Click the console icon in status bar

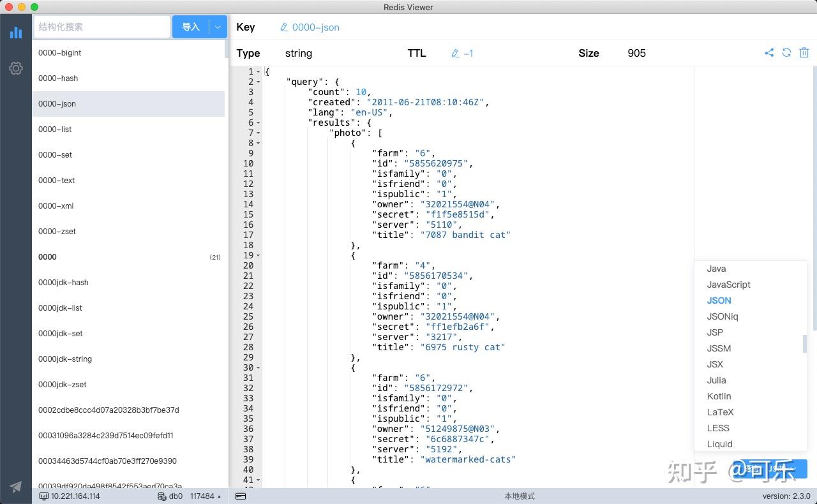click(x=241, y=496)
